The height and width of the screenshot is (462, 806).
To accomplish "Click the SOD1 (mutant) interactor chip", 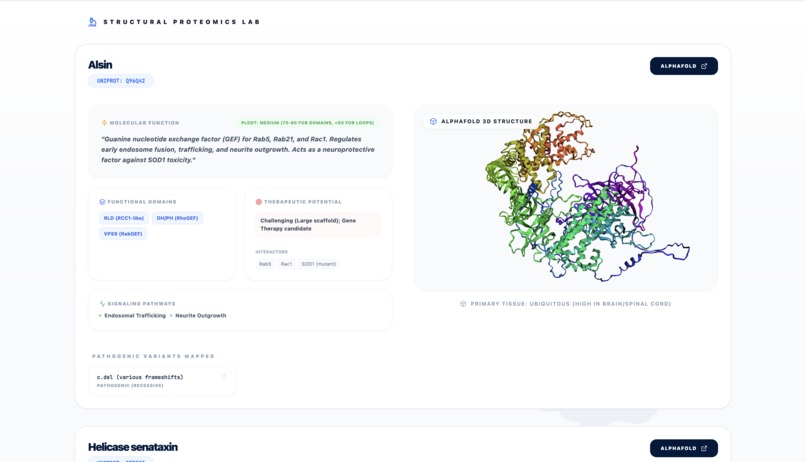I will [319, 264].
